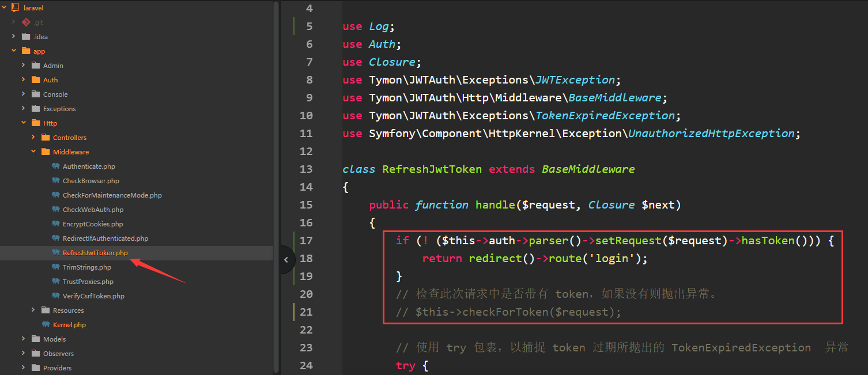Open CheckWebAuth.php file
Image resolution: width=868 pixels, height=375 pixels.
tap(93, 210)
